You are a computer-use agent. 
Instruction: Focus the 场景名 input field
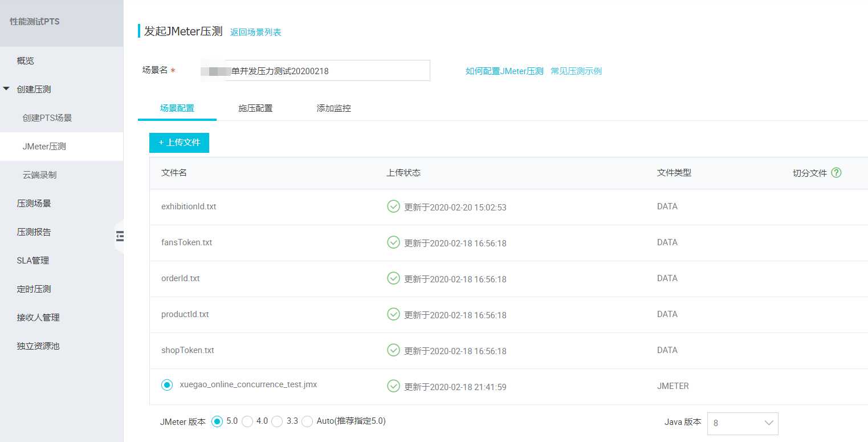[315, 71]
